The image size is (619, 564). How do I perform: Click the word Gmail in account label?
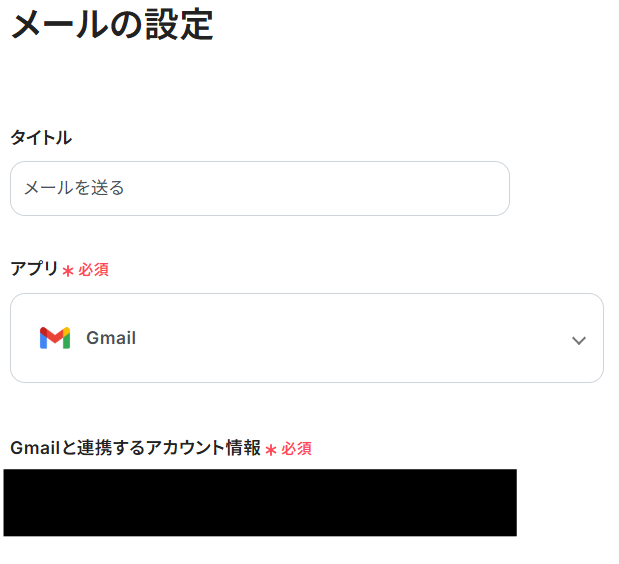(x=32, y=448)
